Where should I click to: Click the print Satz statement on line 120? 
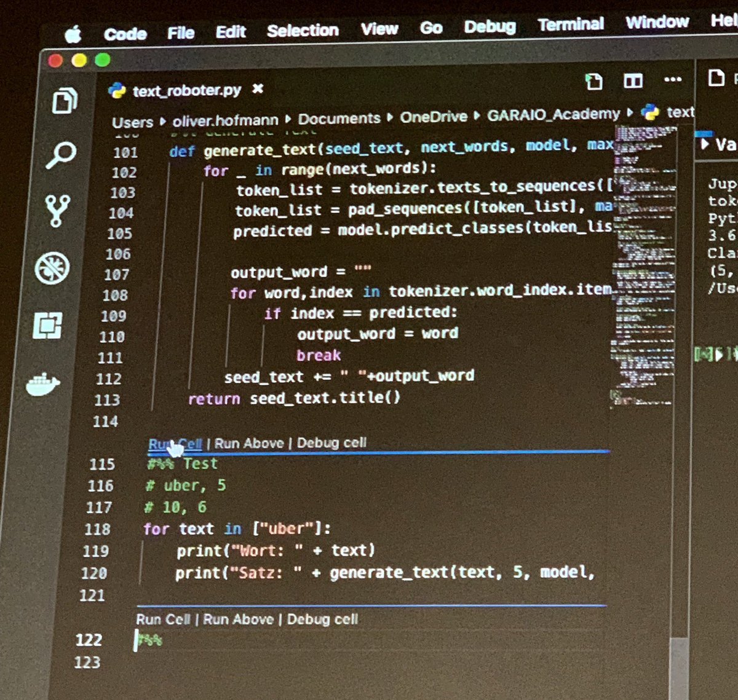tap(385, 573)
